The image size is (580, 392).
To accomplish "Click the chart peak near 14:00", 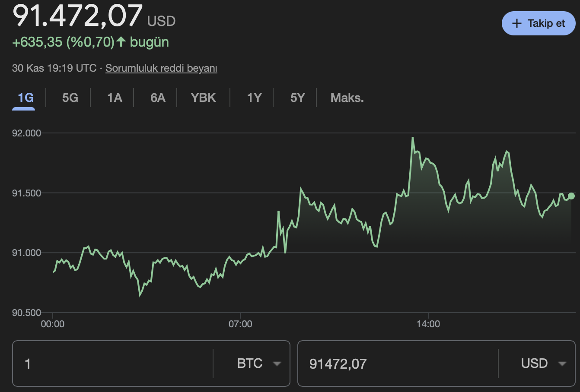I will (414, 137).
